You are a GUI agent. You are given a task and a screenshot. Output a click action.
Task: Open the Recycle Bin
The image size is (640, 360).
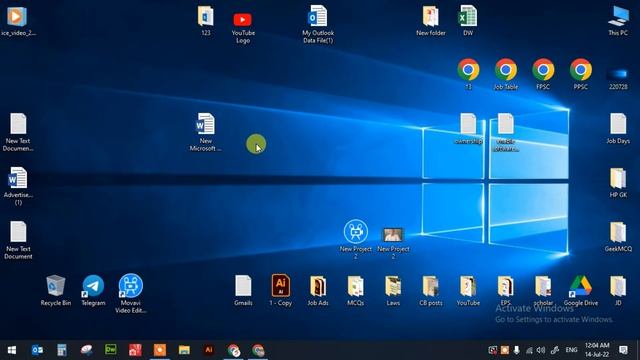point(56,286)
